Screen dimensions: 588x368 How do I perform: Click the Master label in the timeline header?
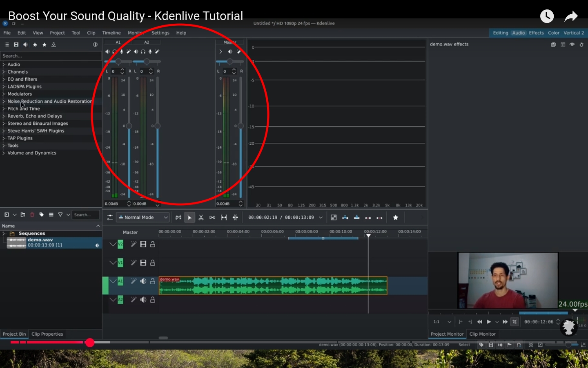click(130, 232)
